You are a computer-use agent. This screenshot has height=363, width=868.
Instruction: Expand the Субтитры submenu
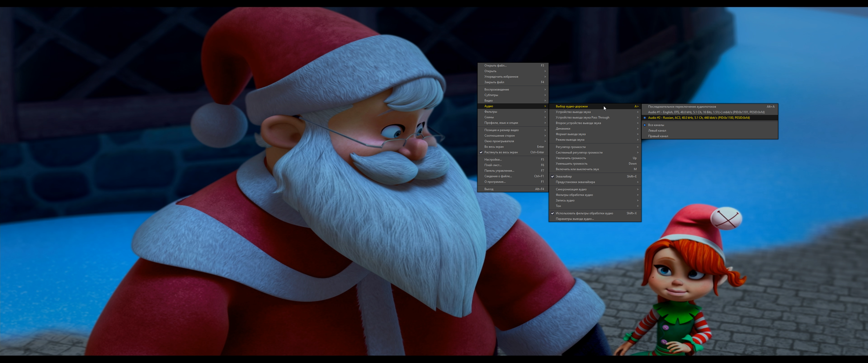(x=491, y=95)
